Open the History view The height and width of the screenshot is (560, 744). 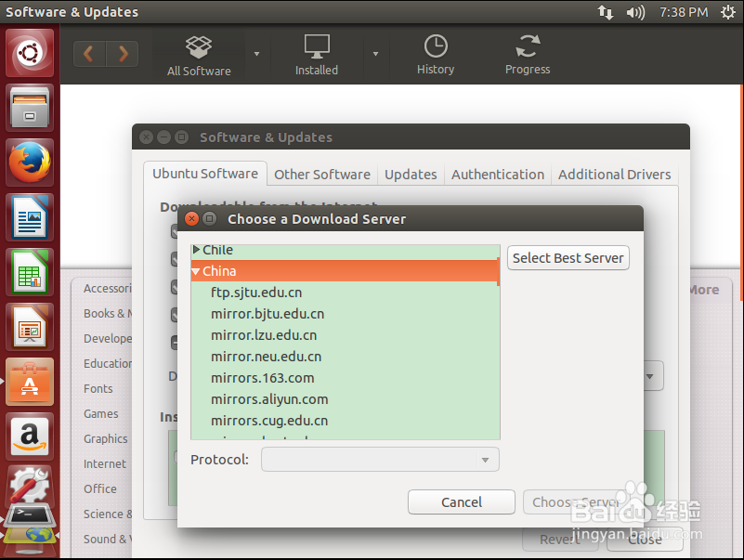click(436, 55)
